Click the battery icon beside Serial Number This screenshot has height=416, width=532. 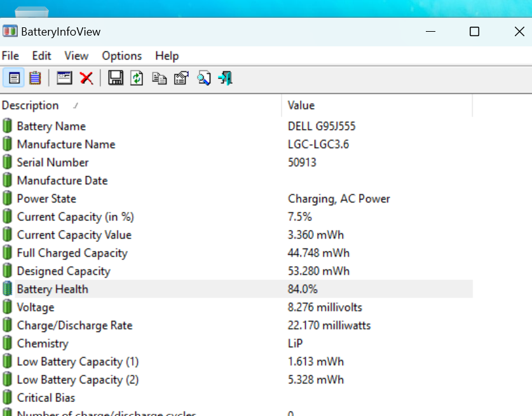(x=7, y=162)
